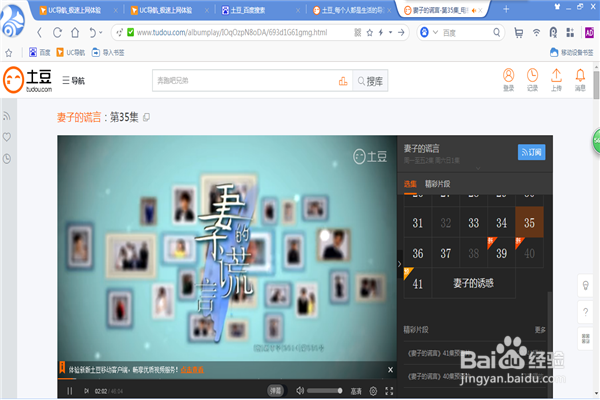Click the lightning speed-mode icon

tap(381, 33)
